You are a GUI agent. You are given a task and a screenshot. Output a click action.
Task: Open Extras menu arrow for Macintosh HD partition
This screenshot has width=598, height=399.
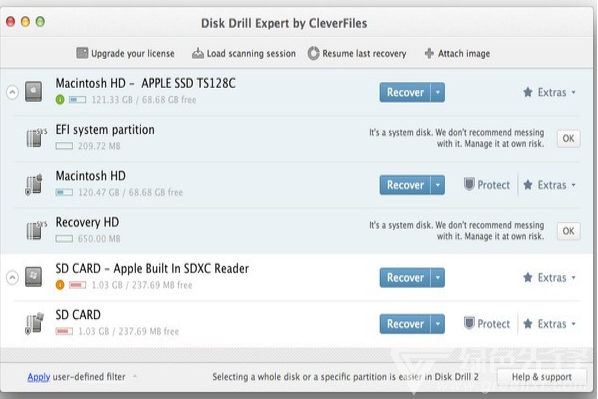(x=574, y=185)
